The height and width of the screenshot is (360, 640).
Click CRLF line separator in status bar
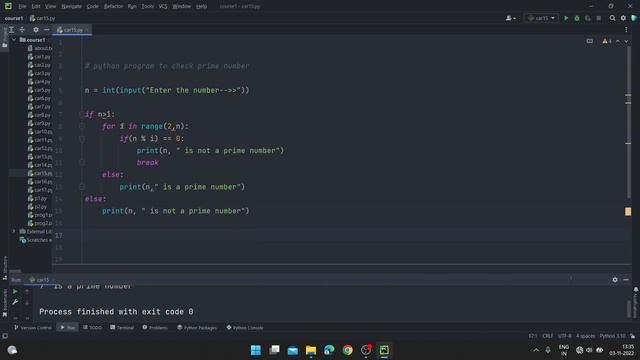coord(547,336)
